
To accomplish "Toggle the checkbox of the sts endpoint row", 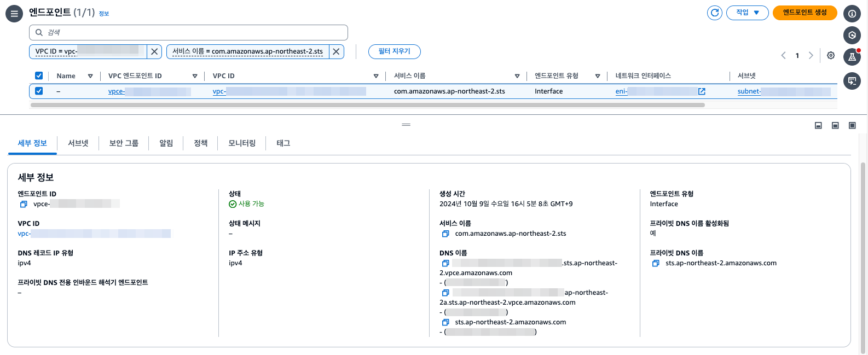I will (x=39, y=91).
